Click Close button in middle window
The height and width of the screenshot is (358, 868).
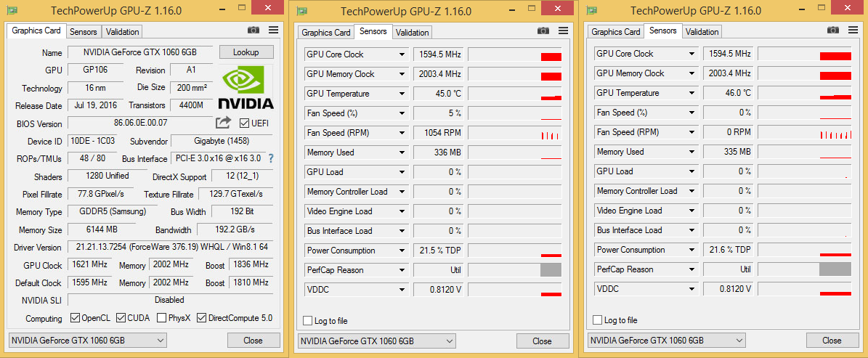[543, 341]
